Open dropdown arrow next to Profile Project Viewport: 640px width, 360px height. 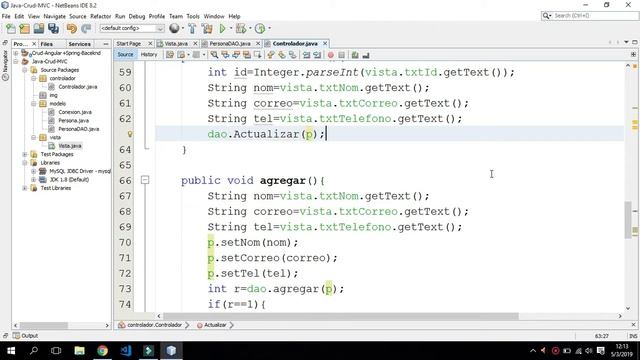pos(269,29)
